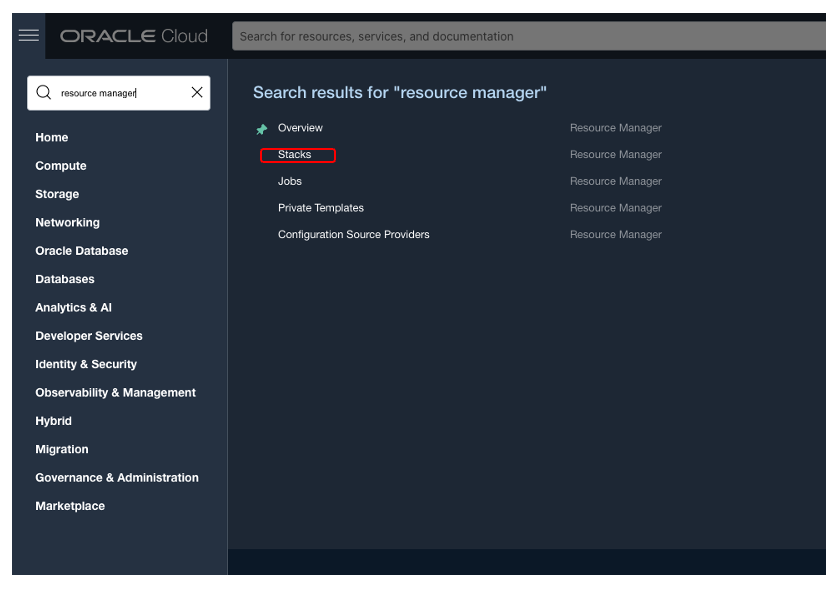This screenshot has width=839, height=589.
Task: Open Configuration Source Providers
Action: click(x=354, y=235)
